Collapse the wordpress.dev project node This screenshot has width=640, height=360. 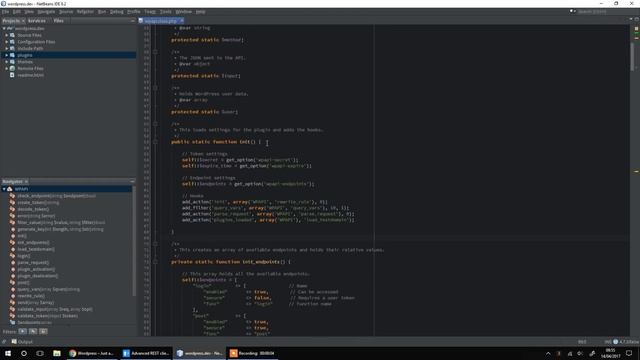coord(4,29)
